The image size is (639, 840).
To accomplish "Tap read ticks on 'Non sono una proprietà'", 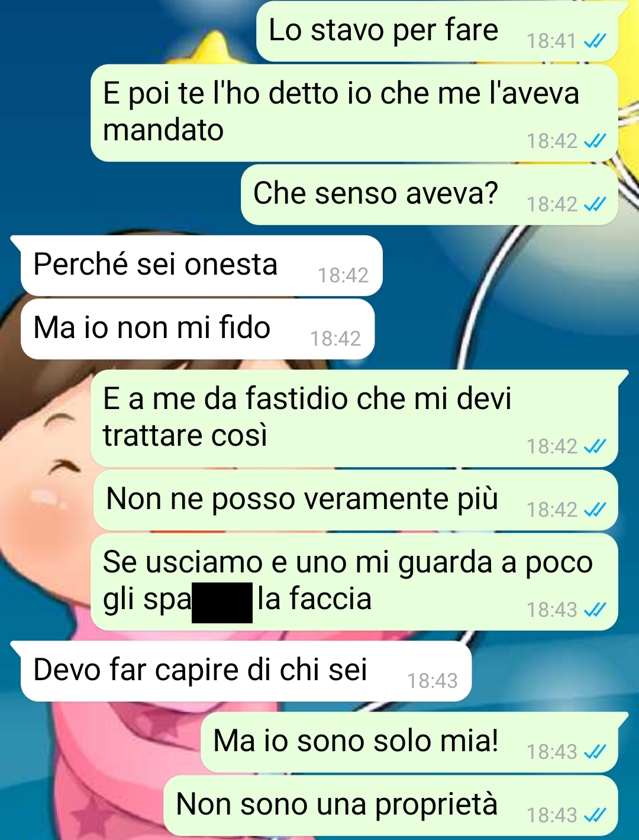I will pyautogui.click(x=595, y=816).
